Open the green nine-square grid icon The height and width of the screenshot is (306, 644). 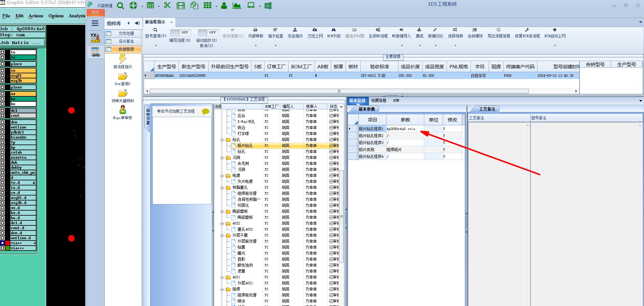click(208, 5)
